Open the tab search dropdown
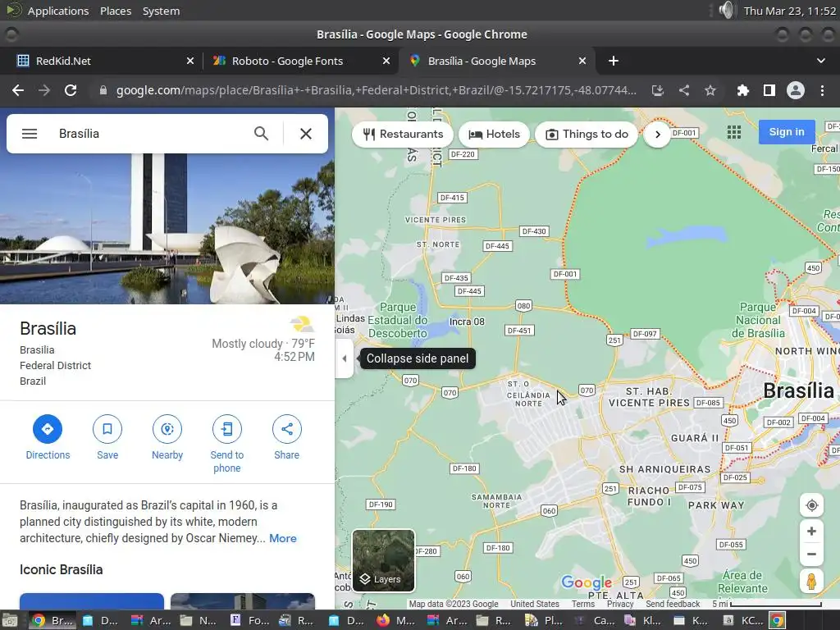 (x=820, y=61)
